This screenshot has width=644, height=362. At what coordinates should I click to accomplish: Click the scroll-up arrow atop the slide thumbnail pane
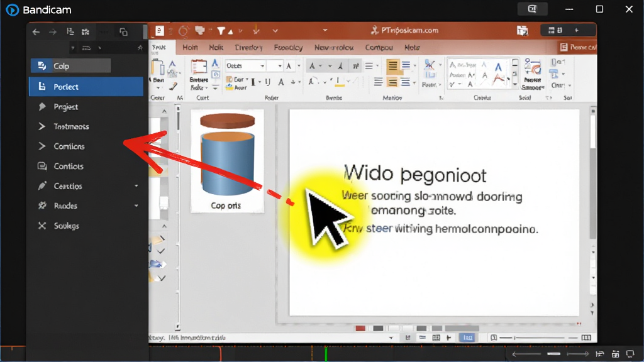(x=164, y=111)
